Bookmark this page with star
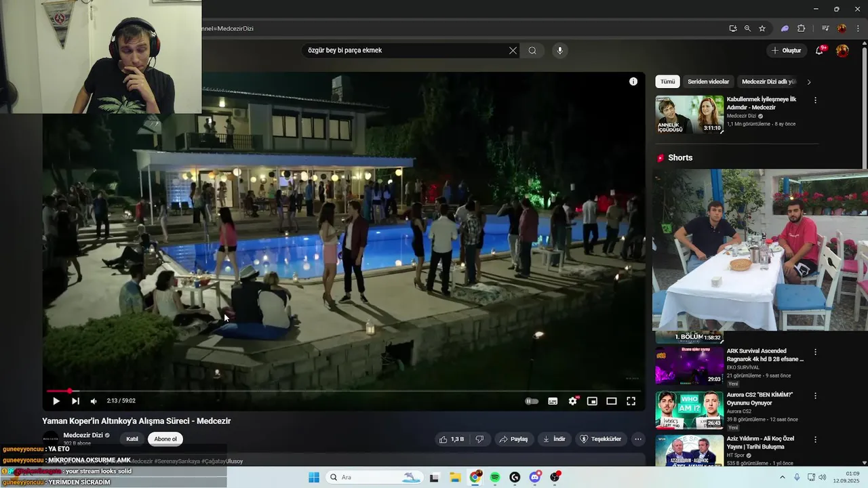Screen dimensions: 868x488 coord(762,28)
